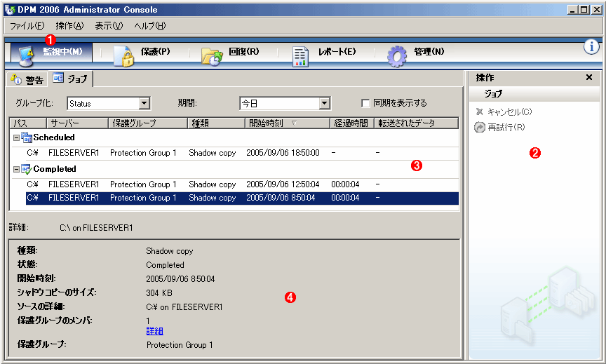Open the ファイル(F) menu

click(27, 26)
